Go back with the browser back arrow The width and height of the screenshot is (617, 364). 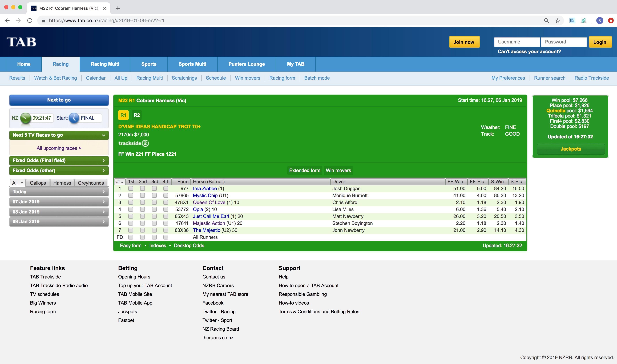[x=7, y=21]
